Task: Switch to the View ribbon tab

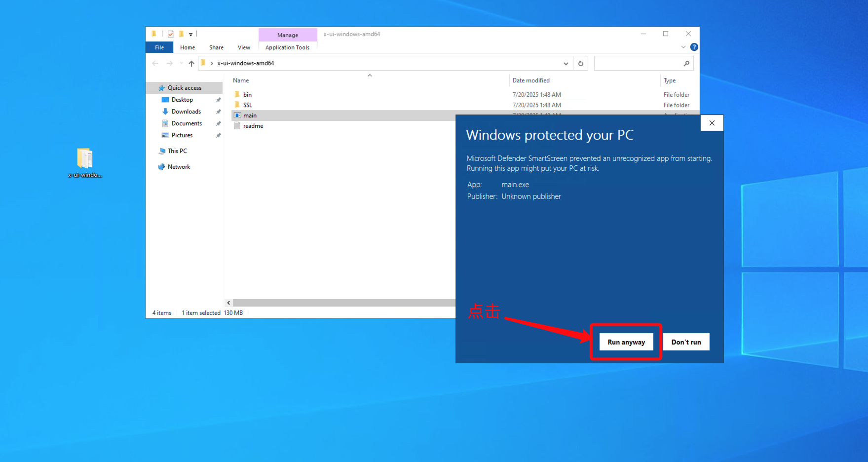Action: [244, 47]
